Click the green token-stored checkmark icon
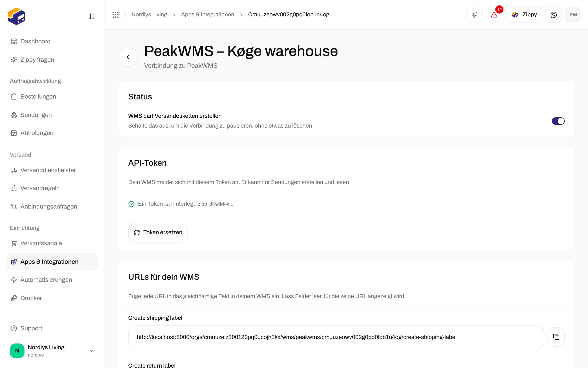 131,204
